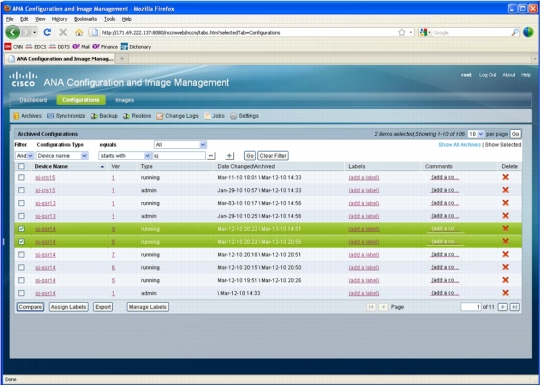Open the items per page dropdown
This screenshot has height=387, width=541.
pyautogui.click(x=476, y=134)
